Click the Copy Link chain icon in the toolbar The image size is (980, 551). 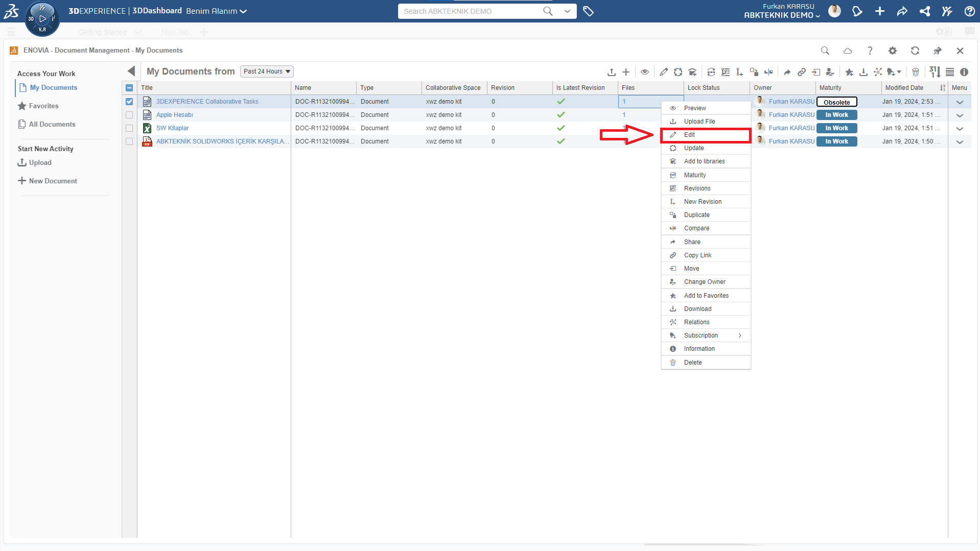(x=802, y=72)
